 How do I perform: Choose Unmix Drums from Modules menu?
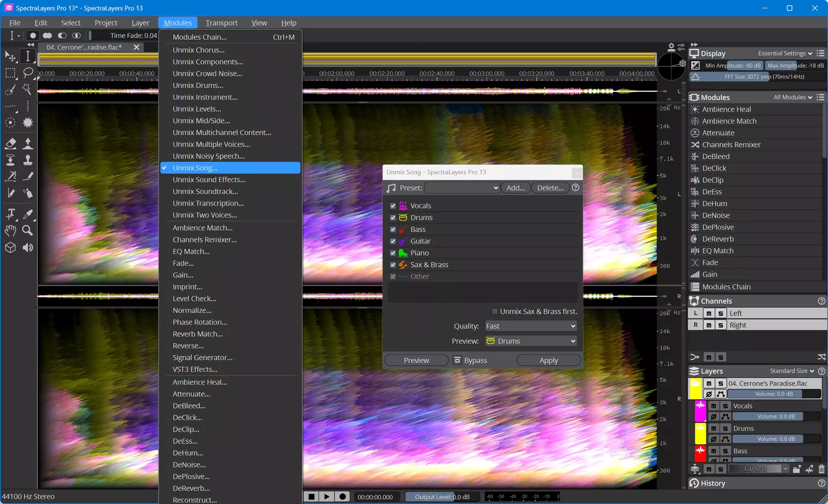pos(198,85)
